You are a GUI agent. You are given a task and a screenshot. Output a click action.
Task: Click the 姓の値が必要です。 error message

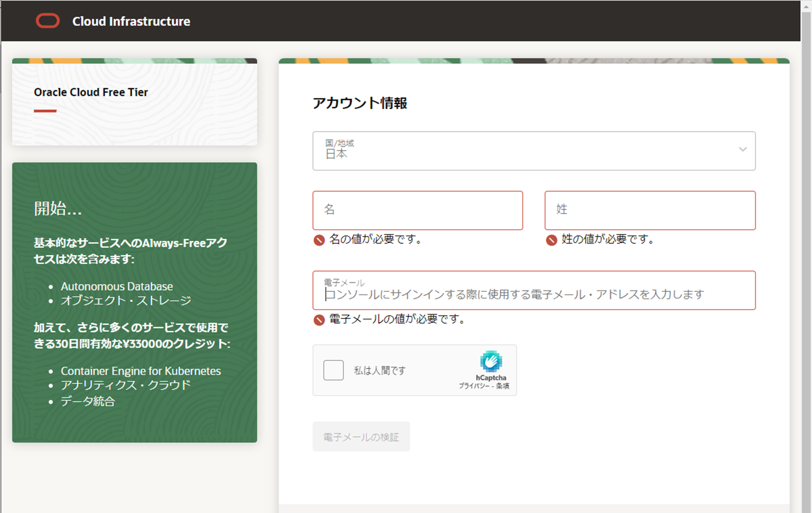(608, 239)
